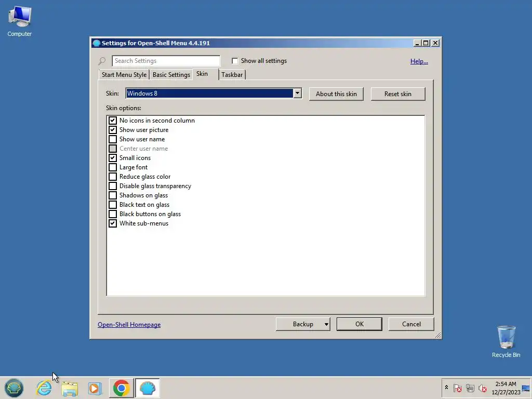The width and height of the screenshot is (532, 399).
Task: Uncheck Small icons option
Action: pyautogui.click(x=113, y=158)
